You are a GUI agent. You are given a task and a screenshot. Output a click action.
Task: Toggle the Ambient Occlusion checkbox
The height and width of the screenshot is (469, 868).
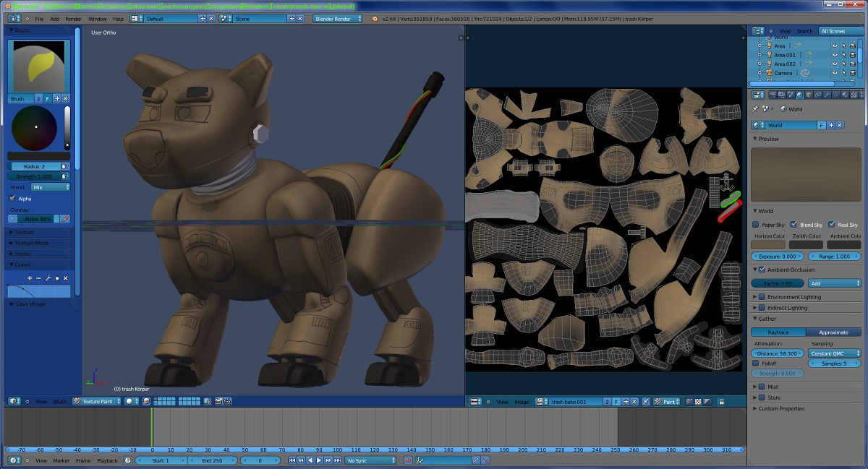click(x=762, y=270)
